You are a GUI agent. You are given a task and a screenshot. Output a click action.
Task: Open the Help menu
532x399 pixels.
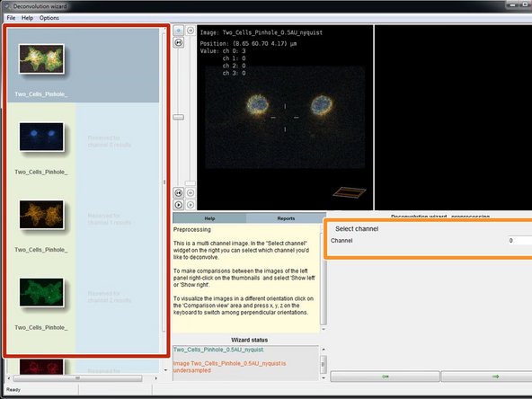pyautogui.click(x=27, y=18)
